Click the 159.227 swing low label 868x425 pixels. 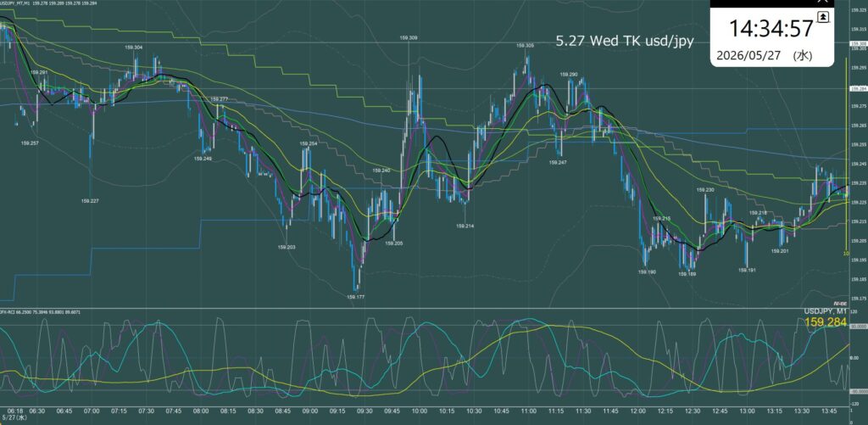tap(90, 201)
